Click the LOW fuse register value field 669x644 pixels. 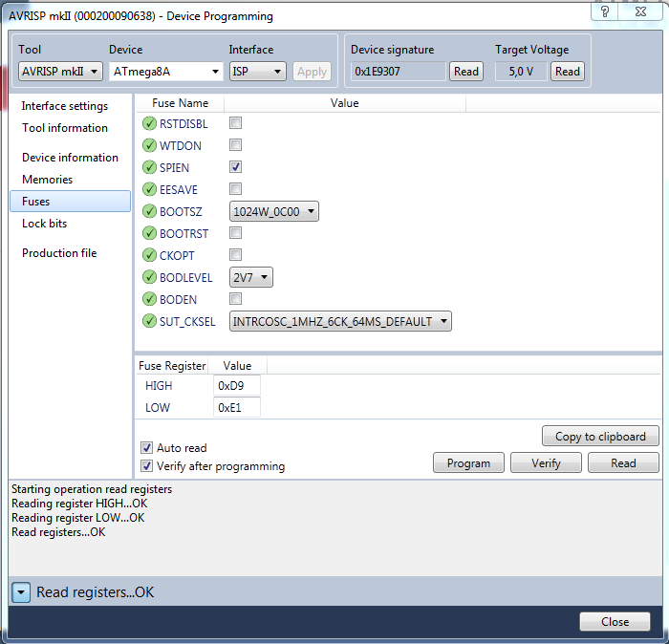coord(236,408)
